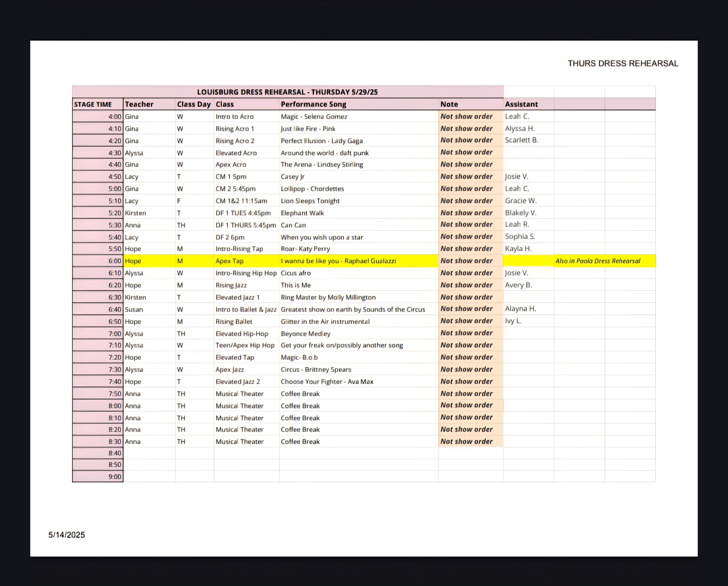Click the Note column header
728x586 pixels.
tap(471, 104)
